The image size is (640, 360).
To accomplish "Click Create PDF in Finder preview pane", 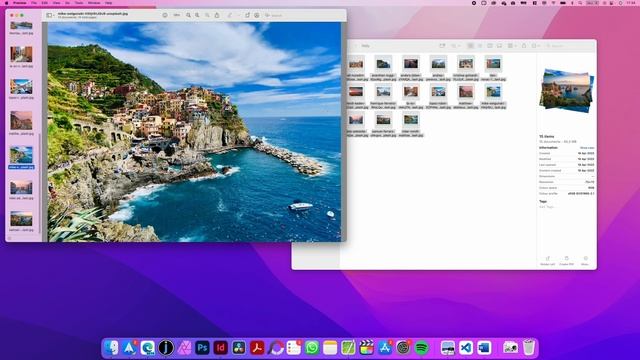I will pyautogui.click(x=566, y=261).
